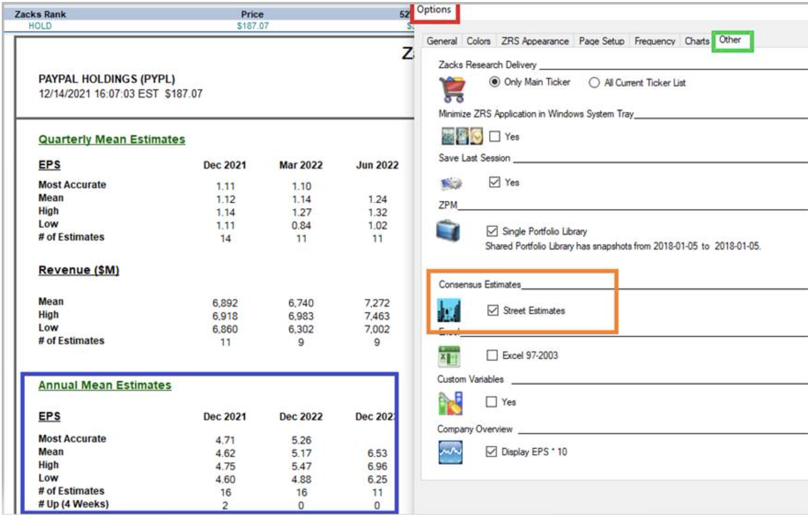Viewport: 812px width, 518px height.
Task: Click the Revenue ($M) heading link
Action: pos(78,270)
